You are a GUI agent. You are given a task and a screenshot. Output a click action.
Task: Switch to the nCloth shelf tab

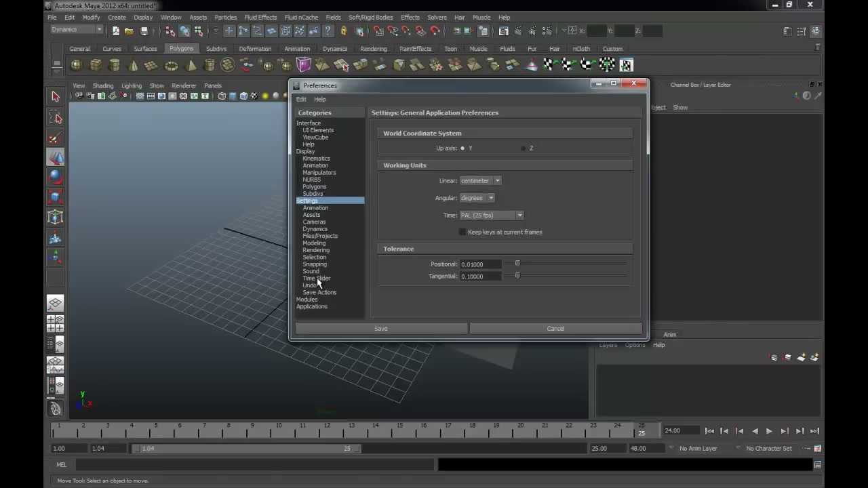pyautogui.click(x=581, y=49)
